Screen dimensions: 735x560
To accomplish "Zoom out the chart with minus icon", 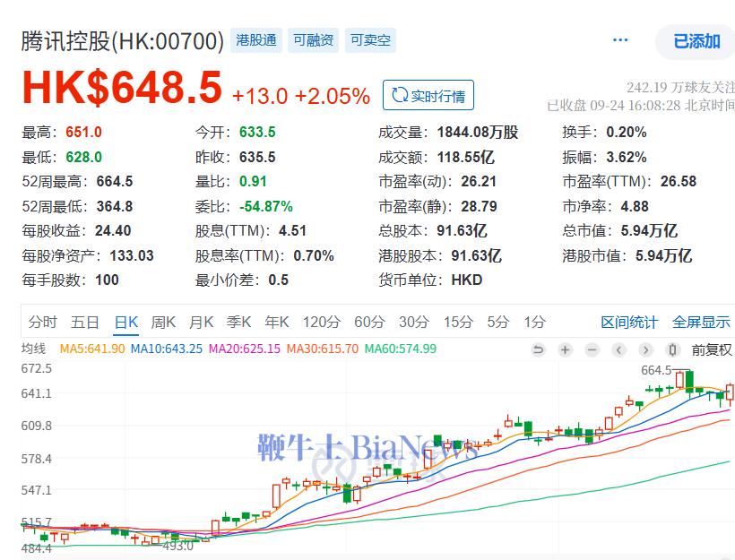I will [592, 349].
